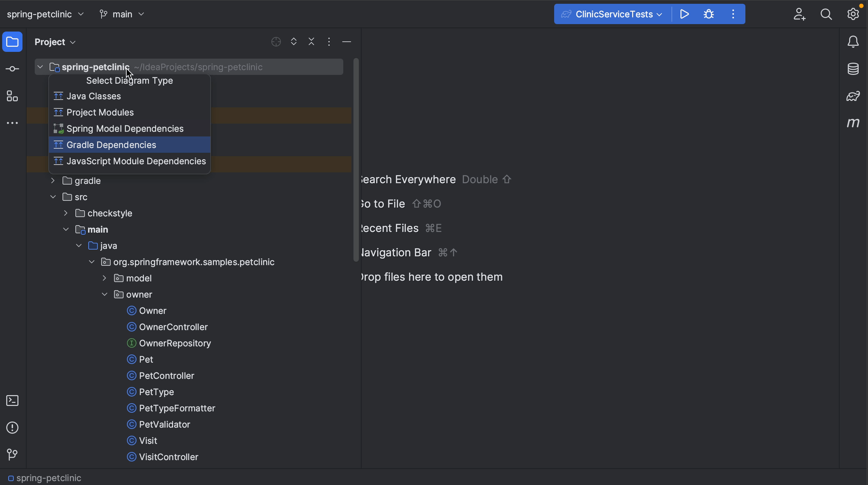Open the Gradle tool window
This screenshot has height=485, width=868.
(x=854, y=96)
